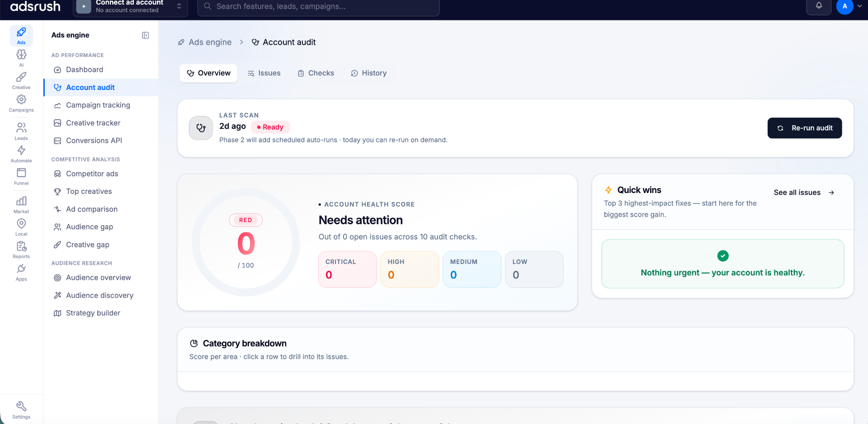Open Creative tracker in the sidebar

[x=101, y=123]
